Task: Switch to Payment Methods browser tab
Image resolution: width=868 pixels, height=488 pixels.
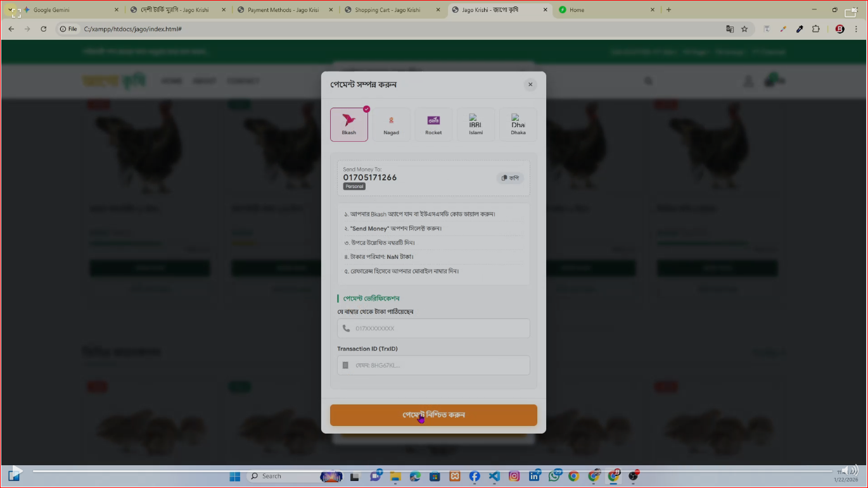Action: tap(283, 10)
